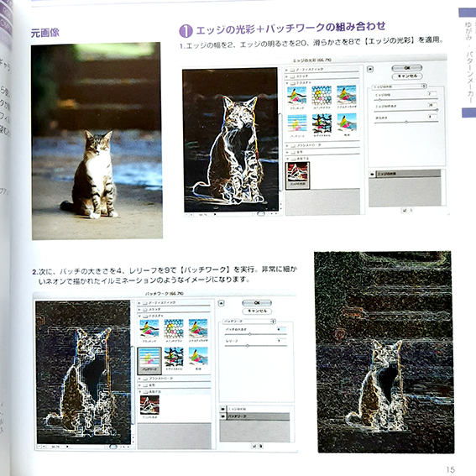The image size is (476, 476).
Task: Expand Artistic folder in Glowing Edges dialog
Action: coord(287,71)
